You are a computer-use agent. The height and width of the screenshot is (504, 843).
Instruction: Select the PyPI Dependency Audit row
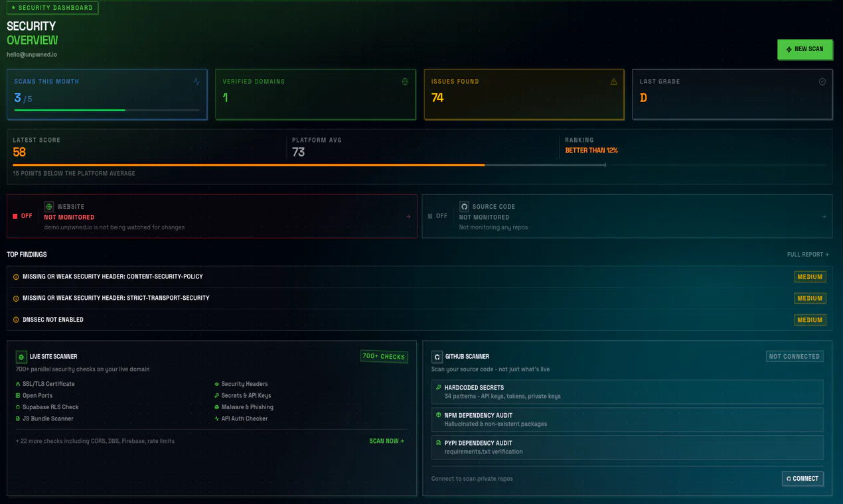tap(627, 447)
